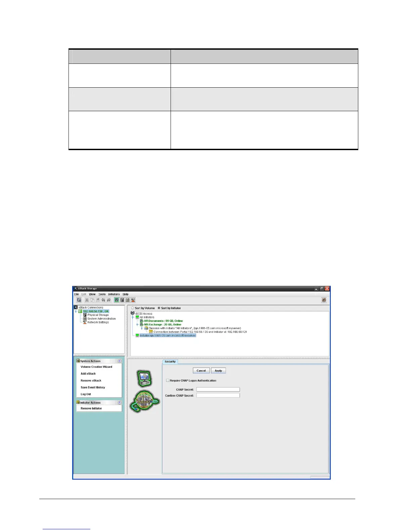The width and height of the screenshot is (411, 532).
Task: Click the volume icon beside HR Documents
Action: pos(142,321)
